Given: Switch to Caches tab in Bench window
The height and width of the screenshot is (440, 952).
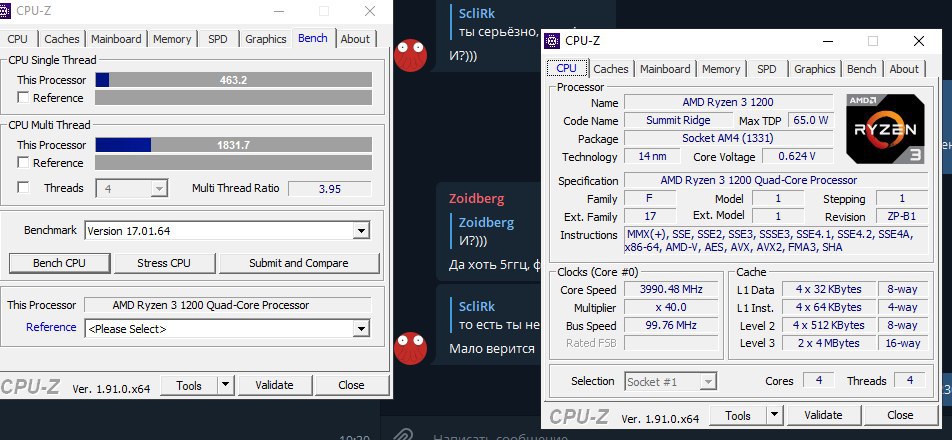Looking at the screenshot, I should (x=61, y=39).
